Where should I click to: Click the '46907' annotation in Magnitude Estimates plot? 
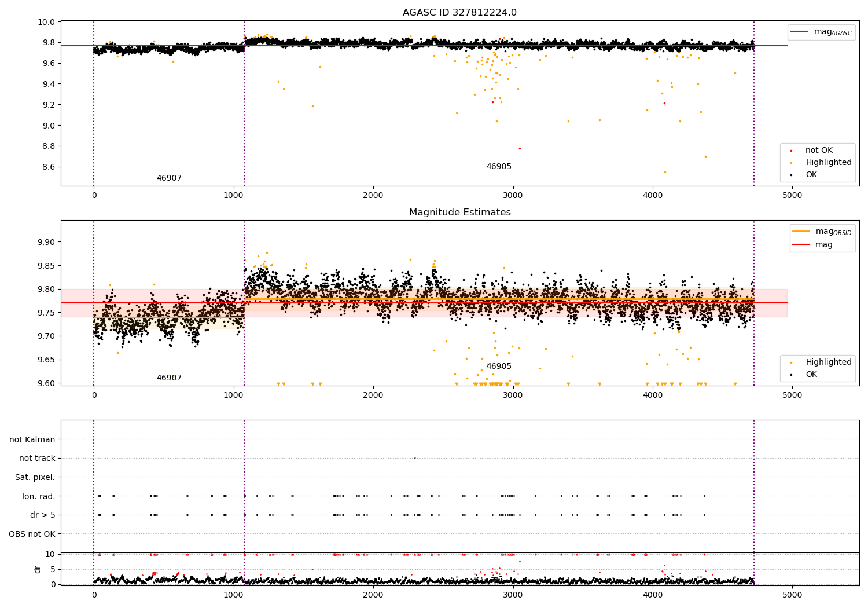169,378
